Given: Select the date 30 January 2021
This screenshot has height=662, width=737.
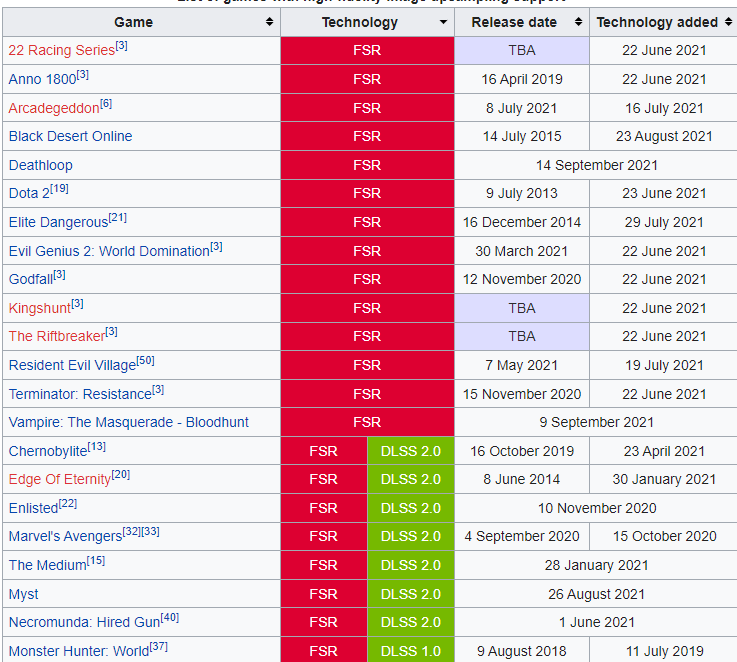Looking at the screenshot, I should (x=664, y=479).
